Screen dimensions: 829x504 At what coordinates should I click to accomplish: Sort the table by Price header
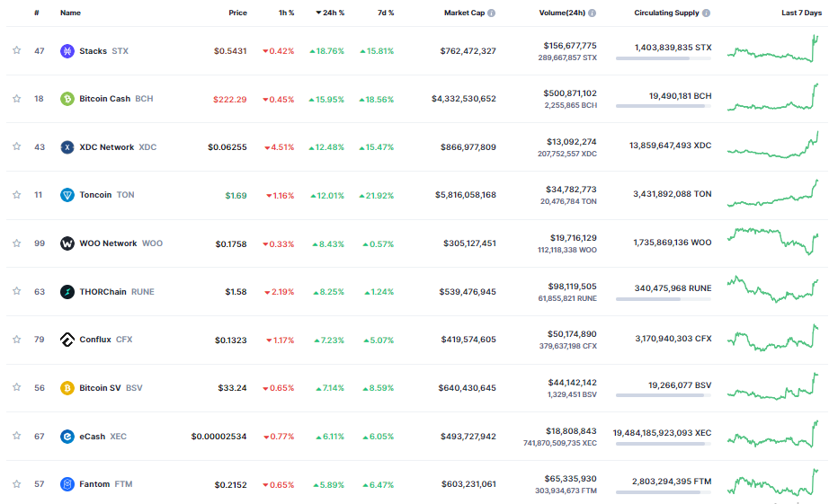237,13
